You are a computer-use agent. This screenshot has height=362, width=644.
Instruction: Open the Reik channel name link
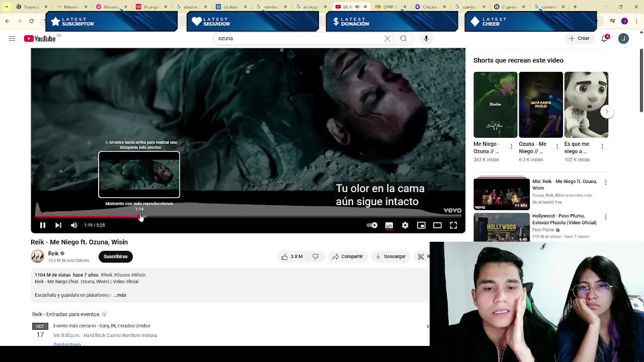click(53, 253)
